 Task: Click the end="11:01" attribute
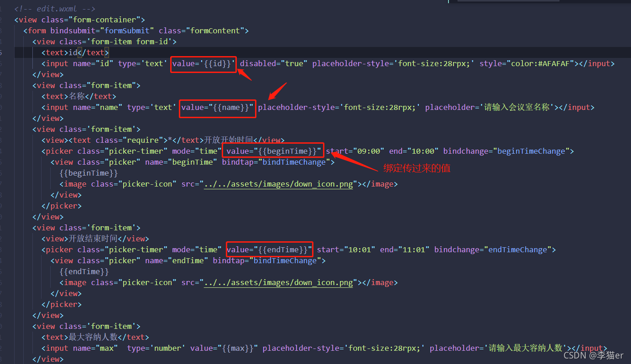click(x=404, y=250)
